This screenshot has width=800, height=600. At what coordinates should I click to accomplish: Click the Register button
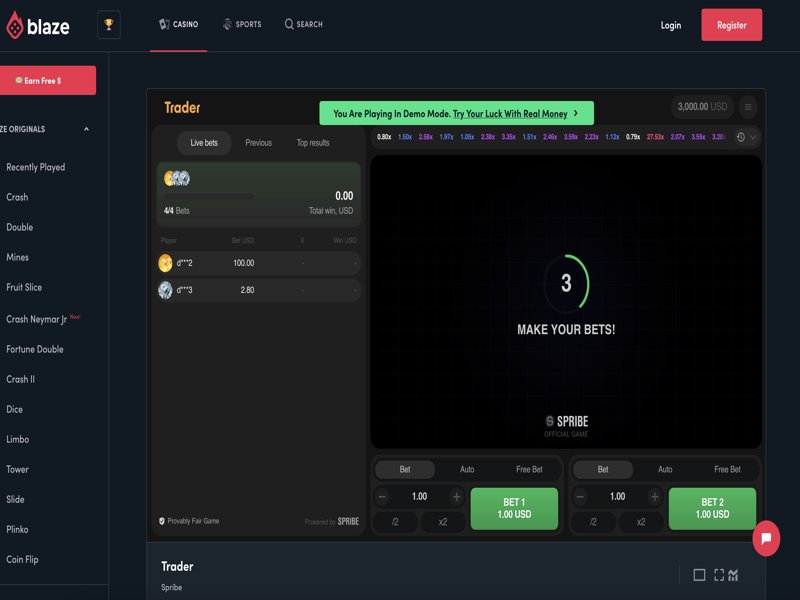click(x=732, y=25)
